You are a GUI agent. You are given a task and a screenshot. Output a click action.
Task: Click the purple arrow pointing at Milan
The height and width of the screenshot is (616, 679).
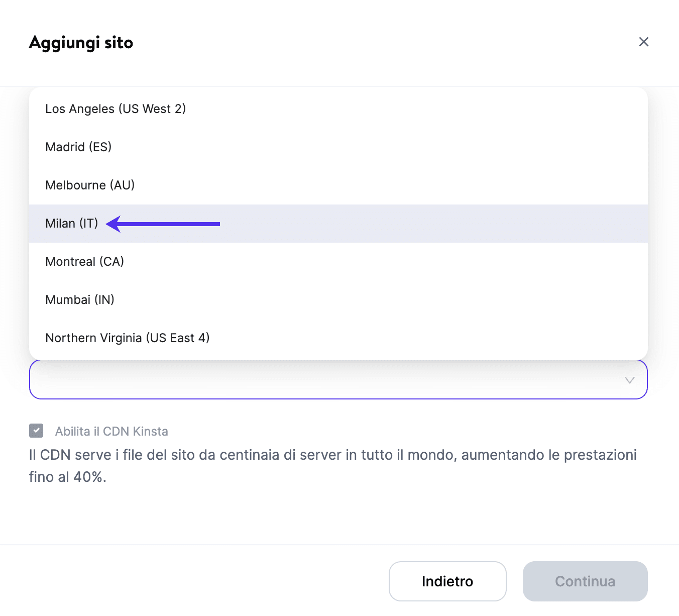pyautogui.click(x=164, y=224)
